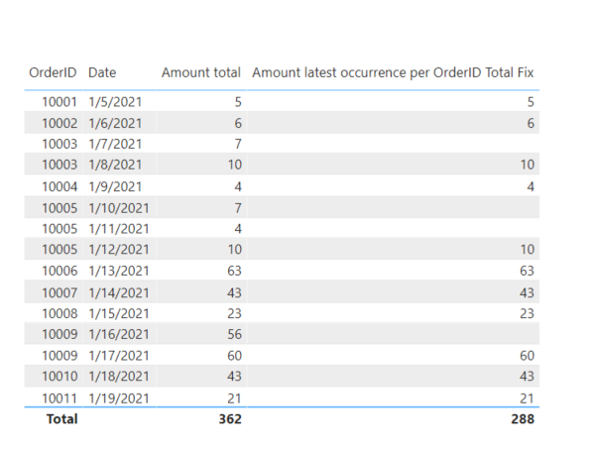Viewport: 592px width, 459px height.
Task: Click Amount total 10 in the 1/8/2021 row
Action: click(x=234, y=165)
